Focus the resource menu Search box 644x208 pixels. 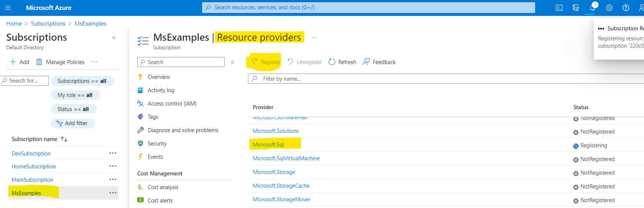181,62
